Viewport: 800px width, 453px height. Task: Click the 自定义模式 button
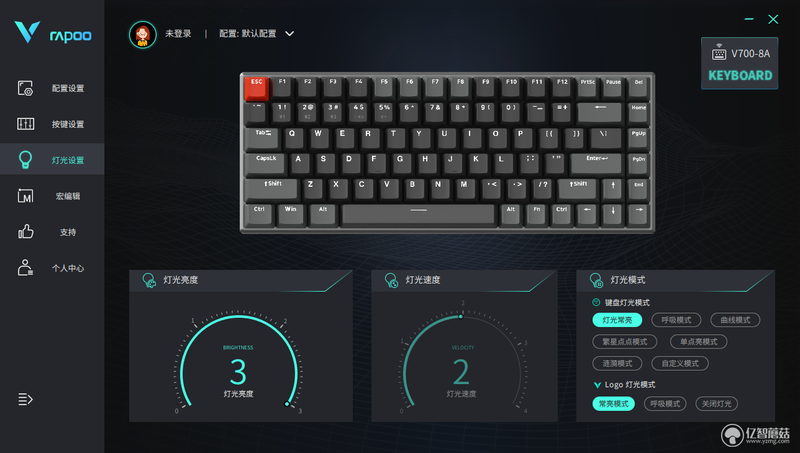point(680,363)
